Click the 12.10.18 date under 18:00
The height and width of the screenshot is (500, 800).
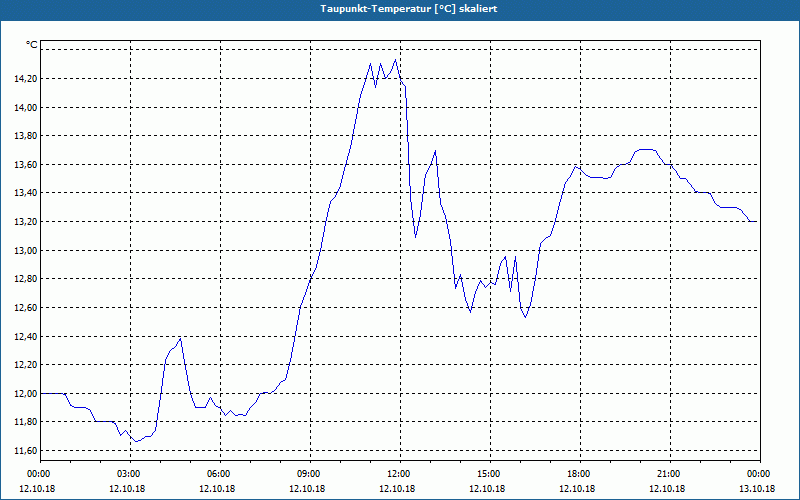coord(577,489)
